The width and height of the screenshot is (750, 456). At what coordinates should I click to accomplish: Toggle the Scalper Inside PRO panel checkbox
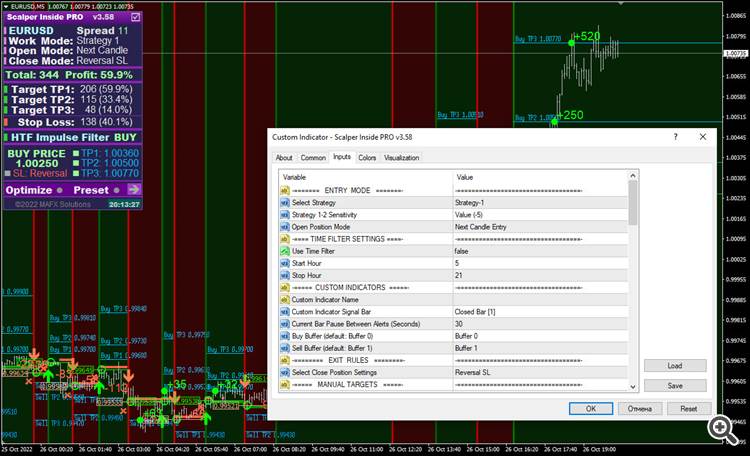[x=135, y=17]
